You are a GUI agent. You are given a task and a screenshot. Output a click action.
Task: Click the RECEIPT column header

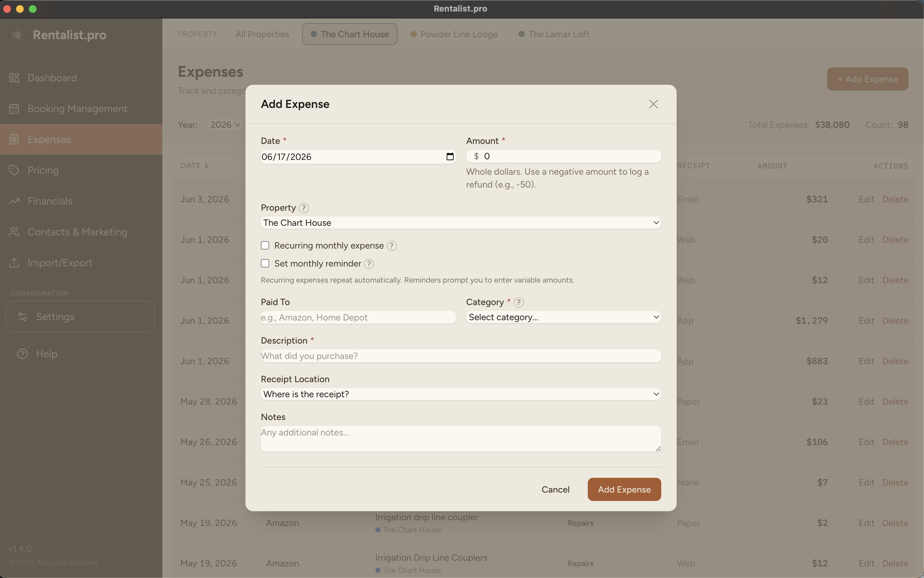coord(693,166)
